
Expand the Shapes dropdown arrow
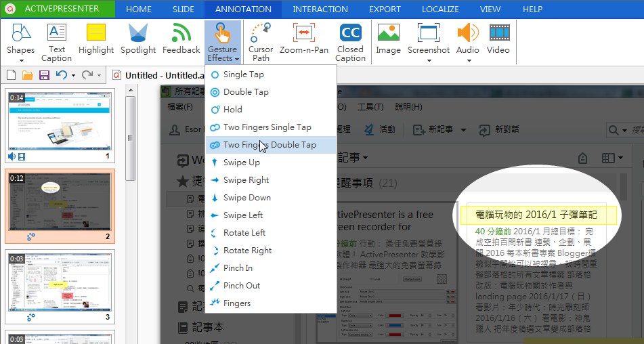tap(22, 61)
